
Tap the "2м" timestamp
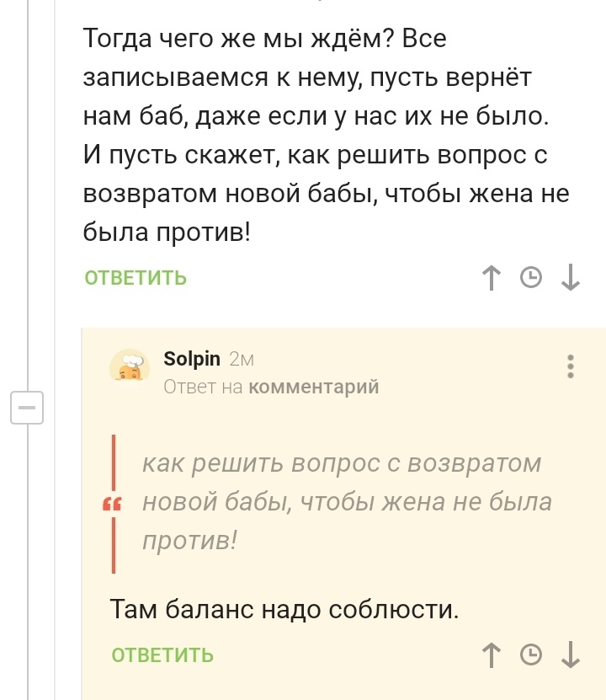click(241, 360)
